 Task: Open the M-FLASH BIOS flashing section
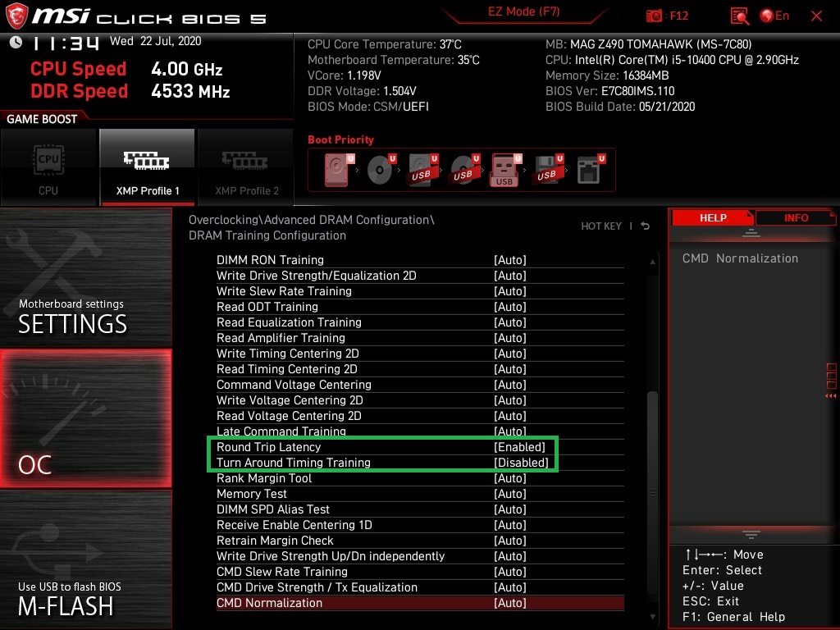pyautogui.click(x=85, y=559)
